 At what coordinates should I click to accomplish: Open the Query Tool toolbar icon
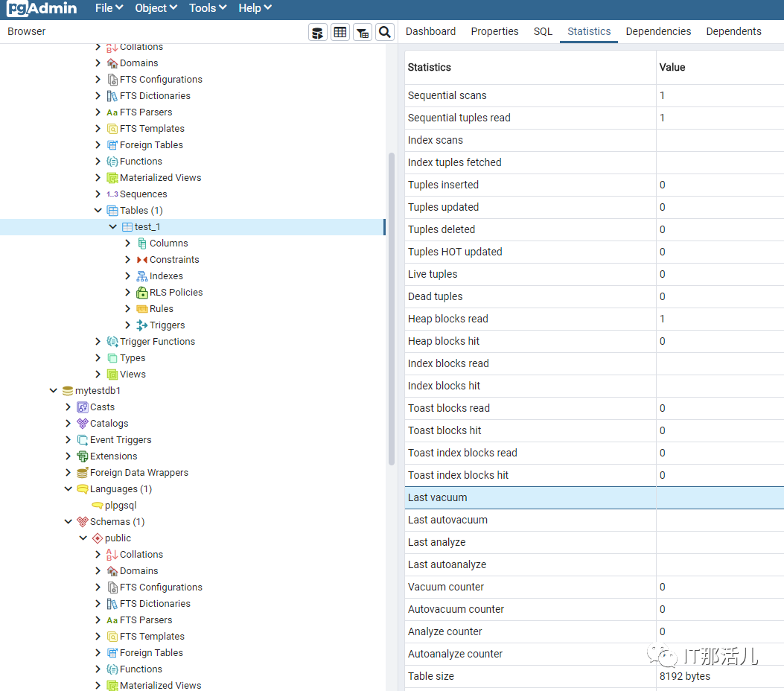(318, 32)
